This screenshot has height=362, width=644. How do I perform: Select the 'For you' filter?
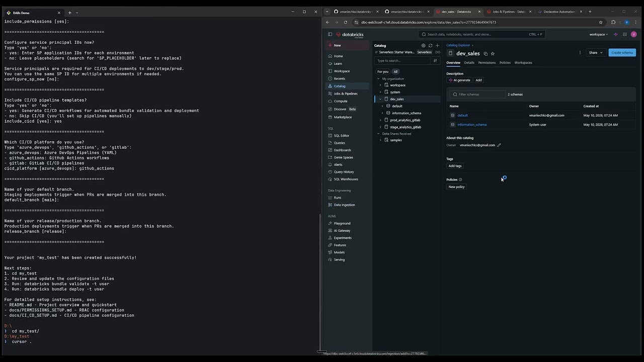tap(383, 71)
